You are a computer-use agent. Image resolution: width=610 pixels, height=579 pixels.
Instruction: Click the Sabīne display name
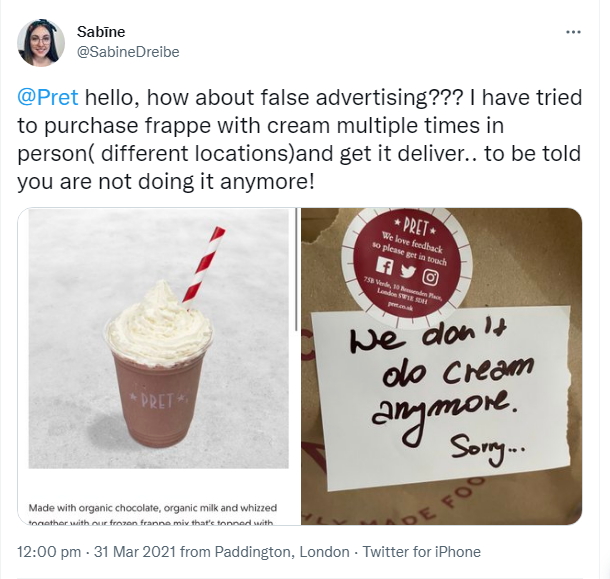pyautogui.click(x=101, y=32)
